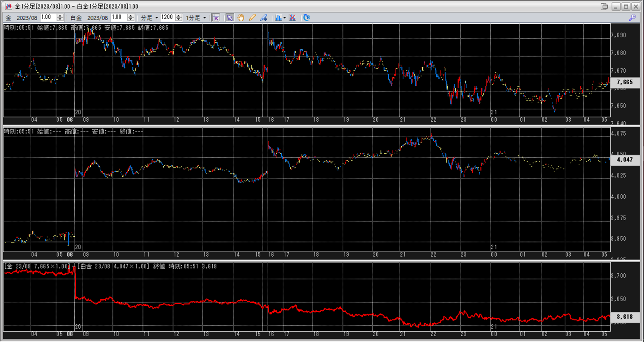Click the delete indicators icon
The image size is (644, 342).
(x=292, y=18)
